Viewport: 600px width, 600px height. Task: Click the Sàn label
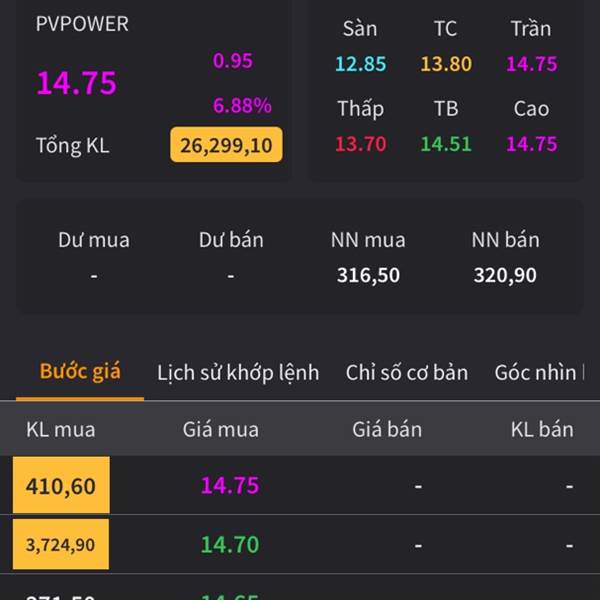click(x=360, y=28)
